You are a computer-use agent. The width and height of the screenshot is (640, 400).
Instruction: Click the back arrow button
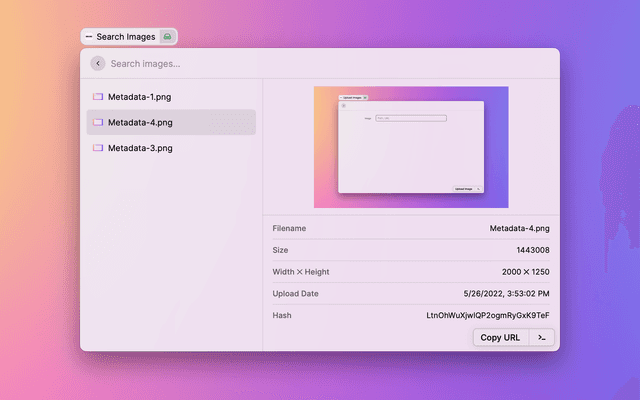(x=97, y=63)
